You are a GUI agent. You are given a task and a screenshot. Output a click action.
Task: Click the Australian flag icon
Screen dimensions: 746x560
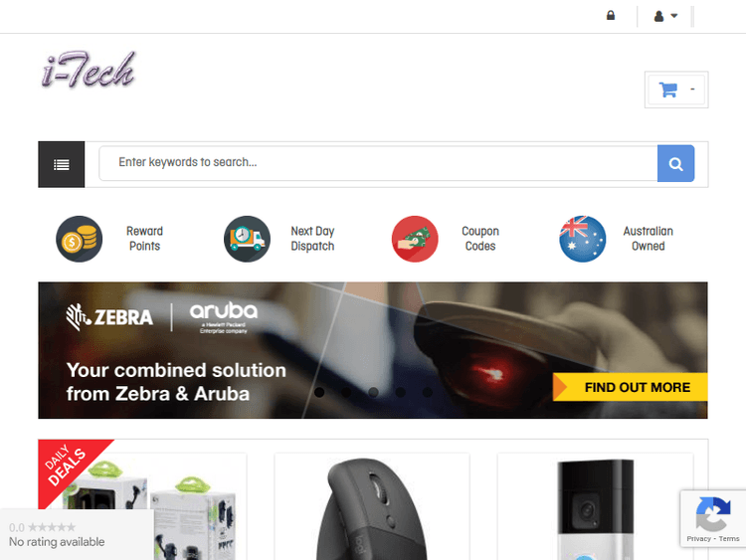582,239
